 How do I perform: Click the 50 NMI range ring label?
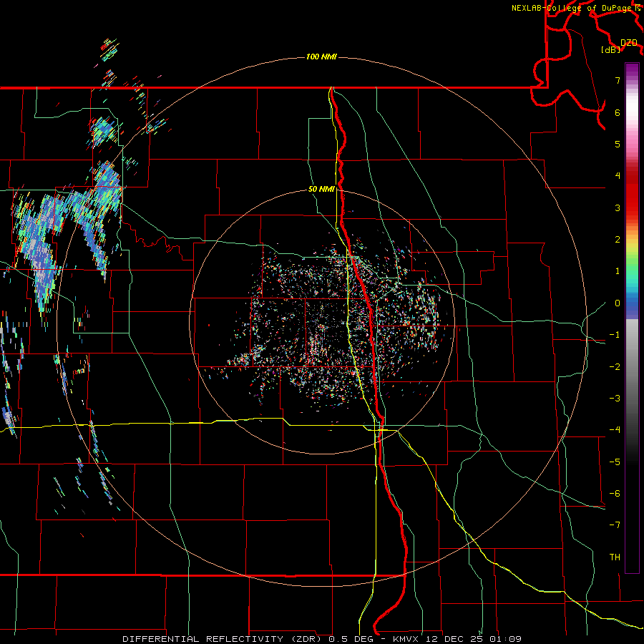click(321, 189)
